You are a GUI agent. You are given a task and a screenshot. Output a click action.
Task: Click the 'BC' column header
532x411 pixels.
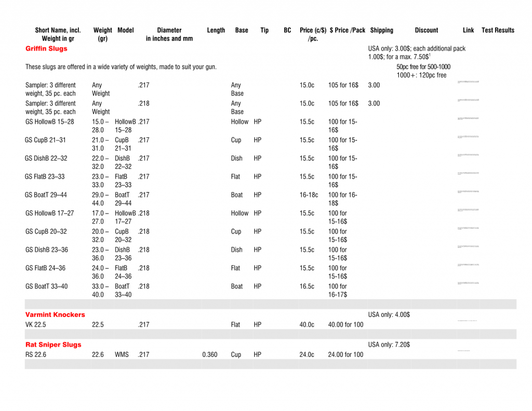pos(287,30)
